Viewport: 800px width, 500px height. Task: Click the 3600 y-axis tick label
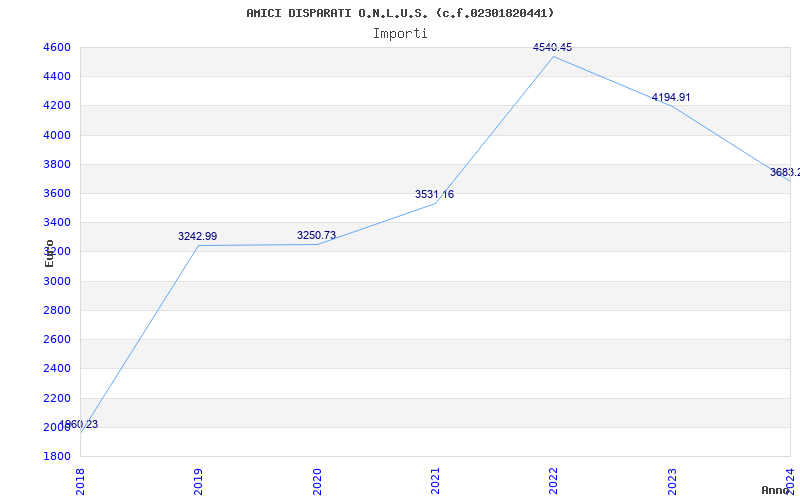57,193
